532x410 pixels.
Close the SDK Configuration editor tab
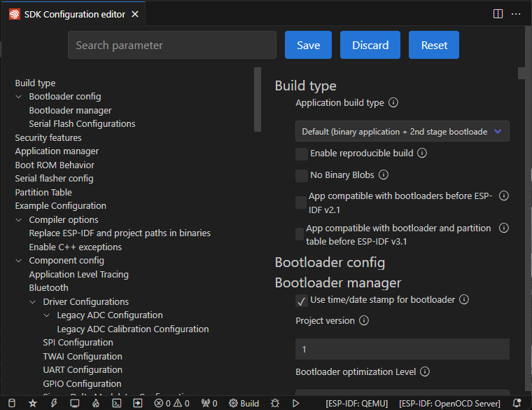135,14
